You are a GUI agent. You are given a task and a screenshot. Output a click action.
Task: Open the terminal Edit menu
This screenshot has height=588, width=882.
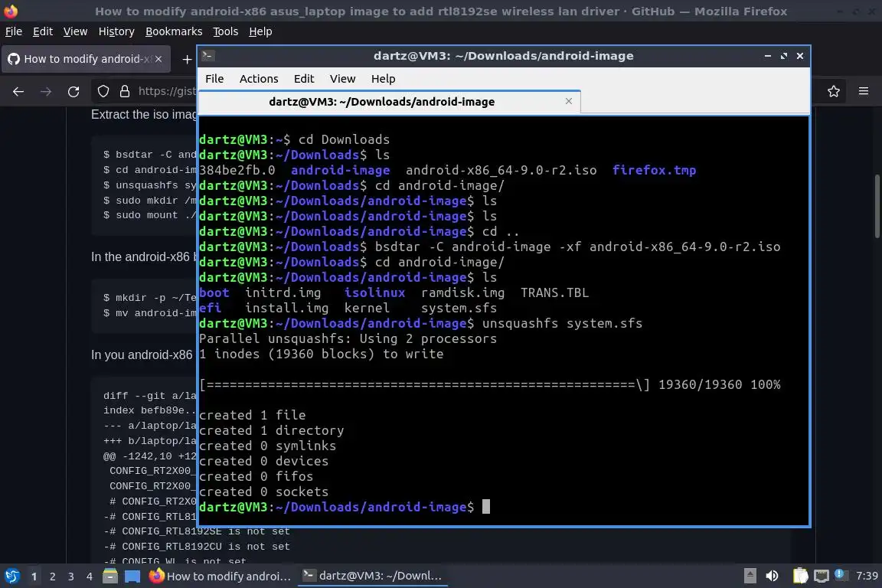[304, 79]
